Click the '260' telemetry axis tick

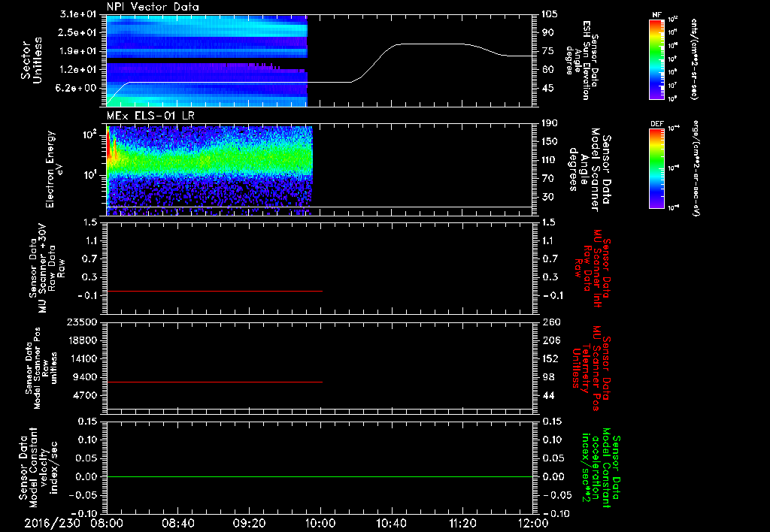click(x=550, y=322)
